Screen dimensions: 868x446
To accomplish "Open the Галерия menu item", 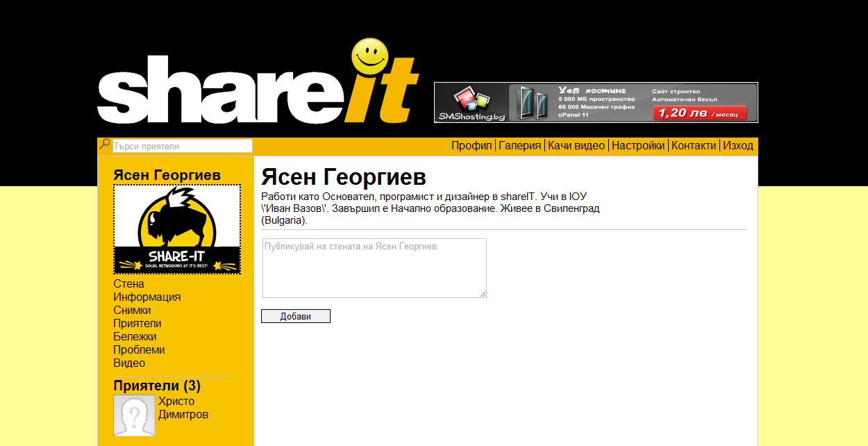I will click(519, 146).
